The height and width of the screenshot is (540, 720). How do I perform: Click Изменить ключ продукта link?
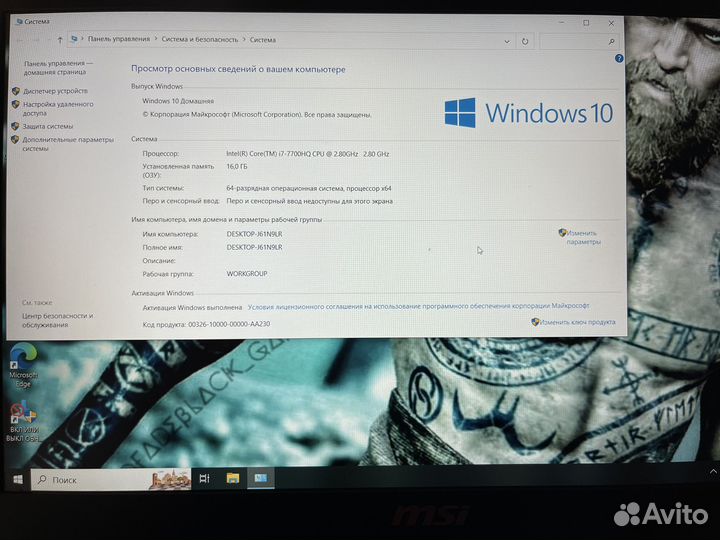(577, 322)
